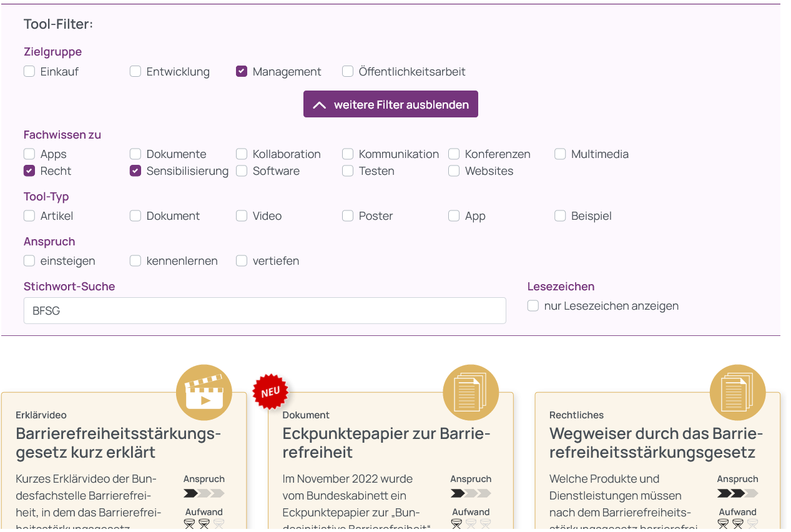The height and width of the screenshot is (532, 791).
Task: Enable the Kommunikation filter
Action: 348,154
